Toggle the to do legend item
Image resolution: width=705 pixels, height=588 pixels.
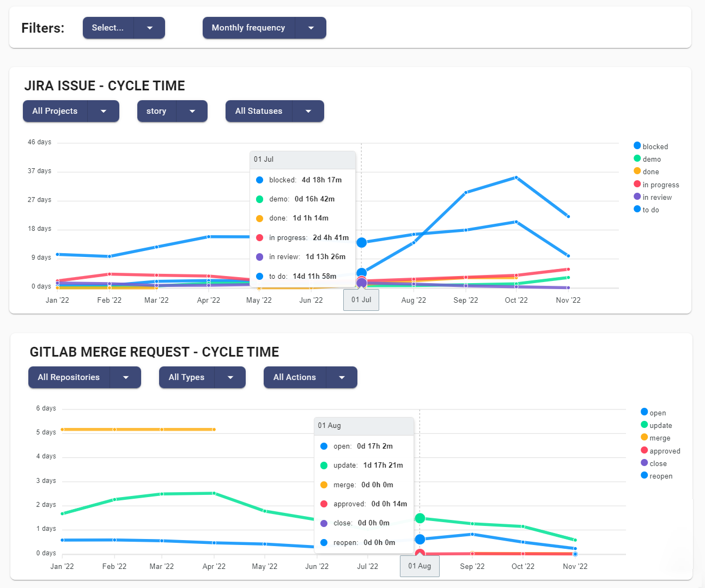coord(651,210)
